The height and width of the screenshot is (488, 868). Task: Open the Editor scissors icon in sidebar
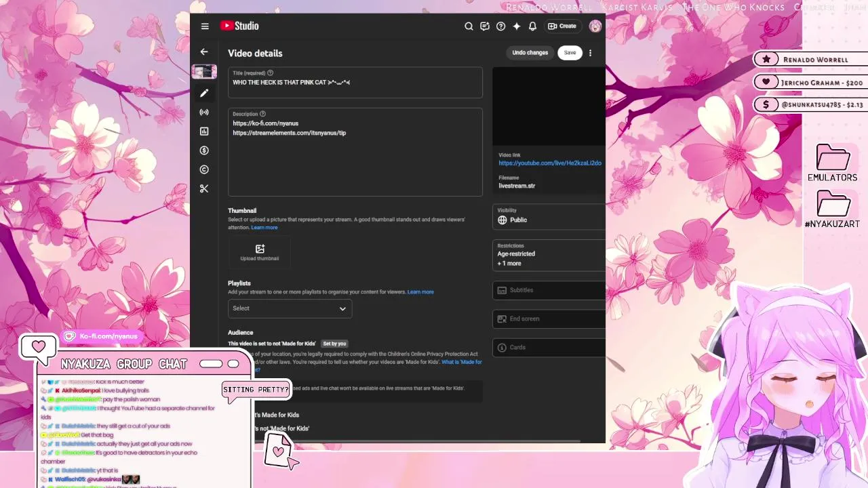[x=204, y=188]
